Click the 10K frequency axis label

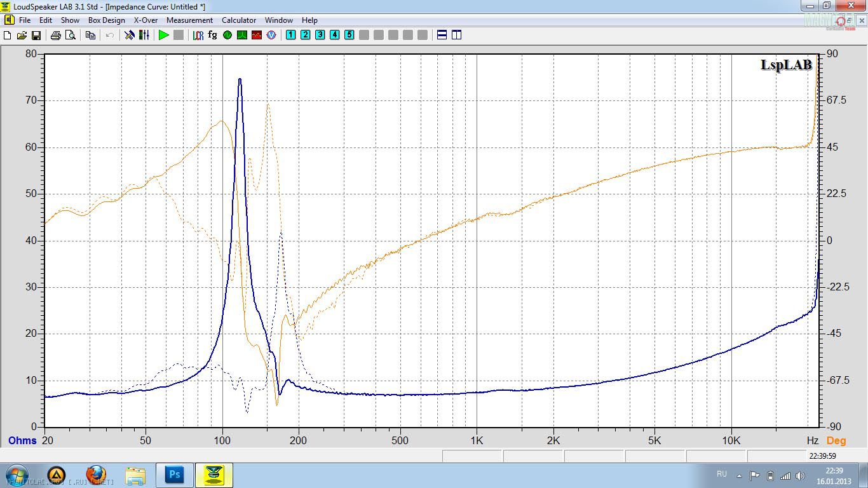point(731,440)
